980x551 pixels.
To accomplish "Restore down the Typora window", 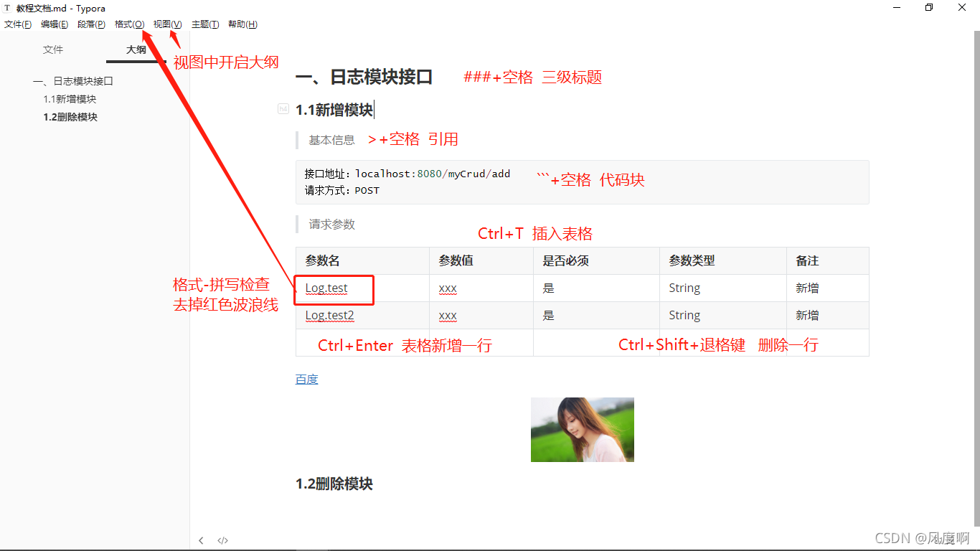I will tap(930, 8).
